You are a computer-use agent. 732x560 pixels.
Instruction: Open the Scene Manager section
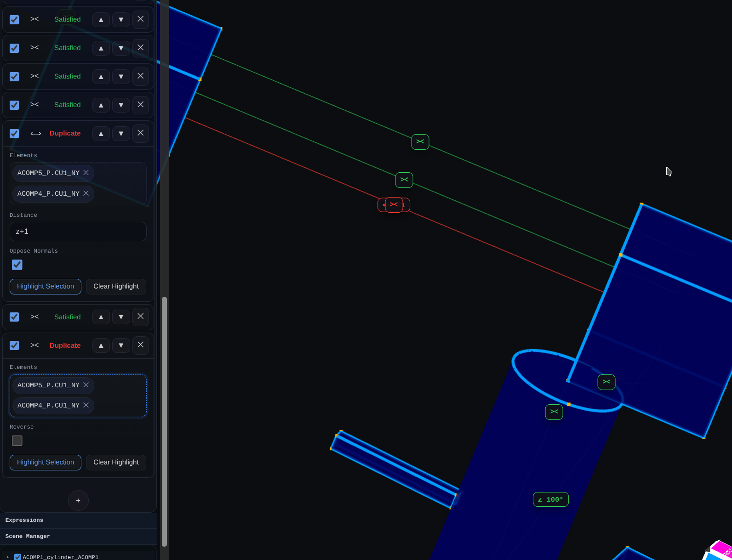(x=28, y=536)
